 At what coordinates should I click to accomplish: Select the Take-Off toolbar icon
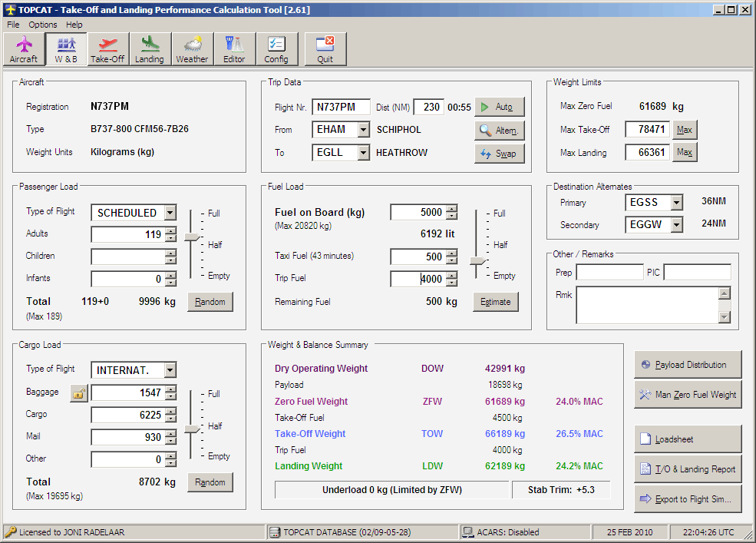pos(107,49)
